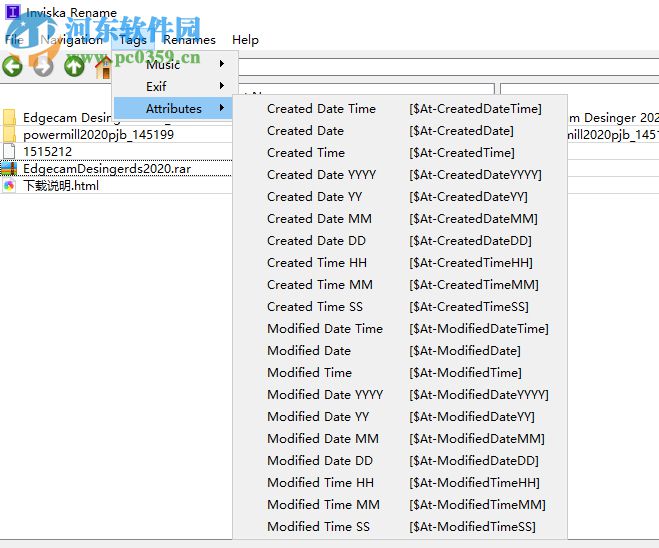
Task: Expand the Music tags submenu
Action: point(173,65)
